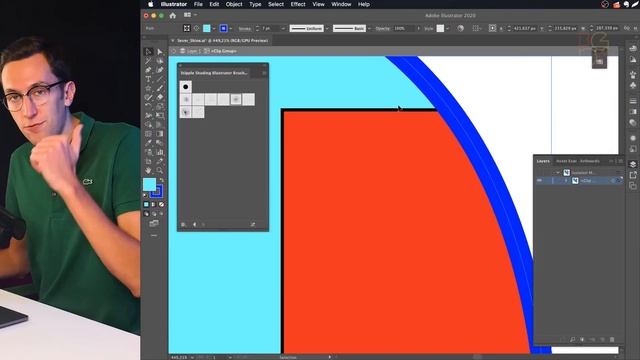Load previous brush library arrow
This screenshot has height=360, width=640.
(x=194, y=224)
